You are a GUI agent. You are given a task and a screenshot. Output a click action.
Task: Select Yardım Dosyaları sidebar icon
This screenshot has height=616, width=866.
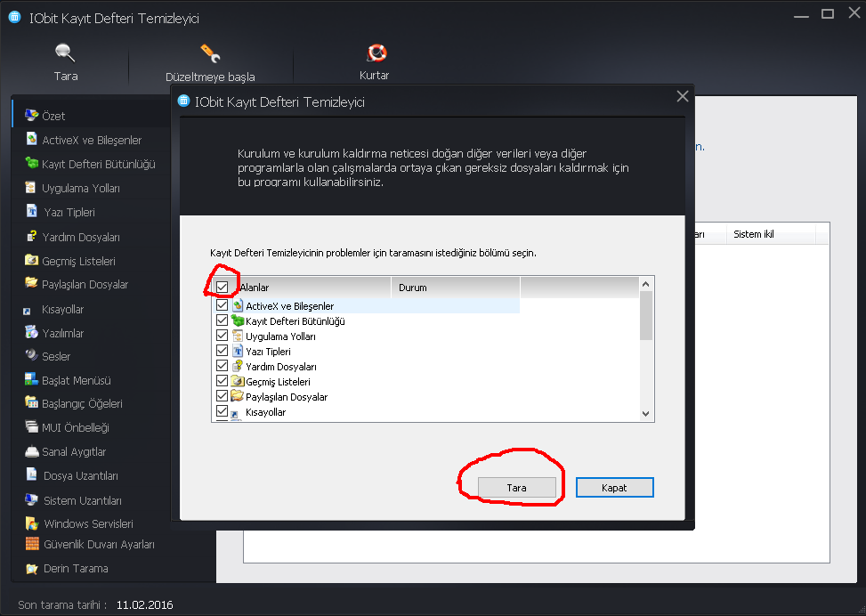(32, 237)
